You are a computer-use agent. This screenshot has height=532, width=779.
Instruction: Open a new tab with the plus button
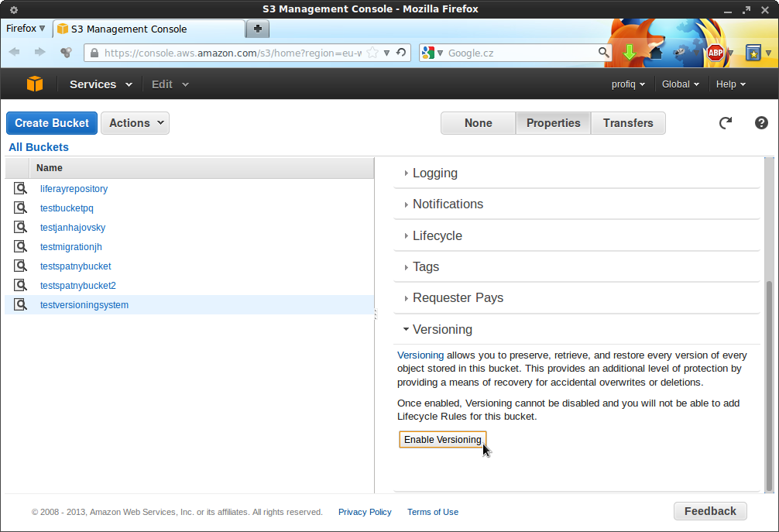tap(258, 29)
